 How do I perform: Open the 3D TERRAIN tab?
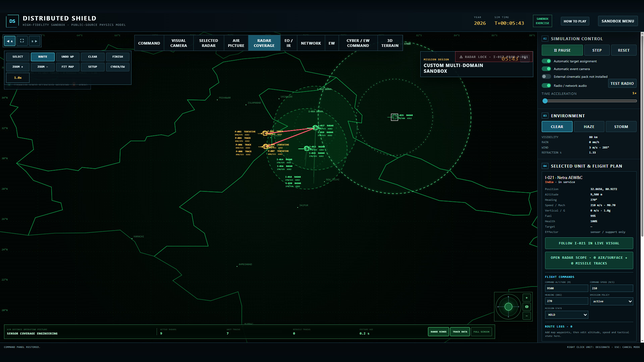pyautogui.click(x=390, y=43)
